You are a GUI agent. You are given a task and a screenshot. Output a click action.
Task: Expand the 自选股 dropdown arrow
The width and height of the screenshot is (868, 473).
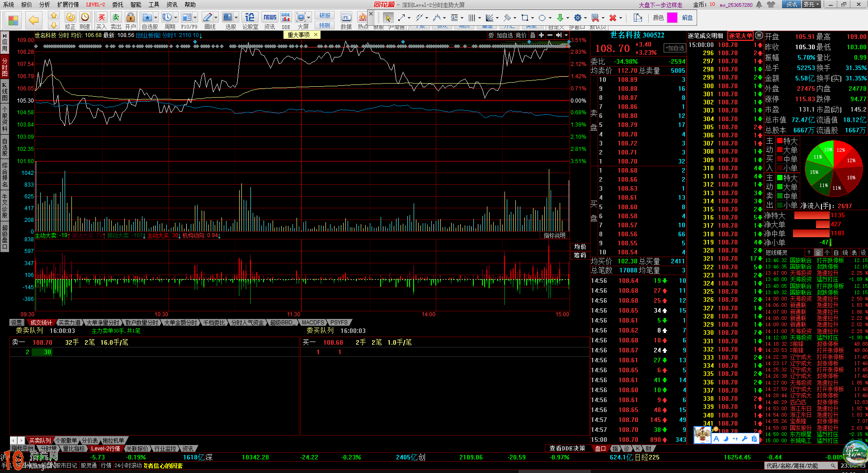point(156,18)
